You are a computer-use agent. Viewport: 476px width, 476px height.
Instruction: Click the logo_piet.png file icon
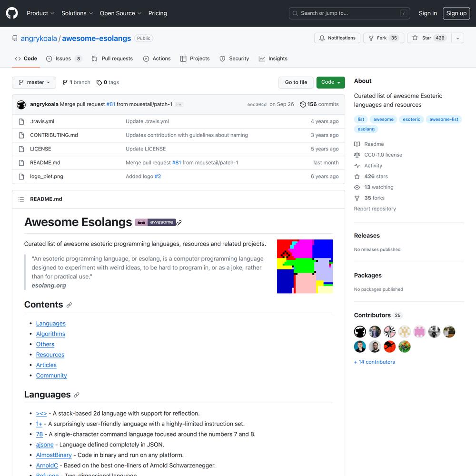click(21, 177)
